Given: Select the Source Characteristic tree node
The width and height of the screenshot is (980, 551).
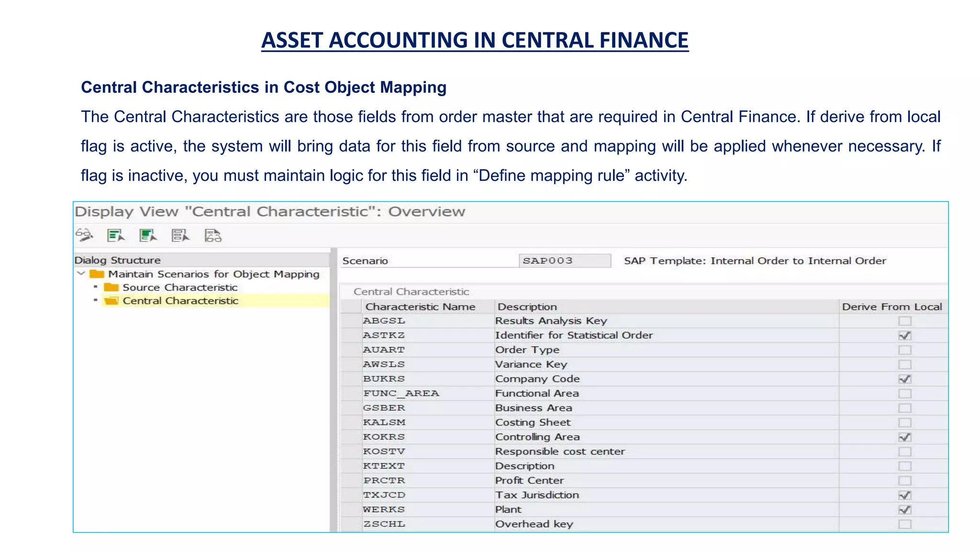Looking at the screenshot, I should pyautogui.click(x=180, y=287).
